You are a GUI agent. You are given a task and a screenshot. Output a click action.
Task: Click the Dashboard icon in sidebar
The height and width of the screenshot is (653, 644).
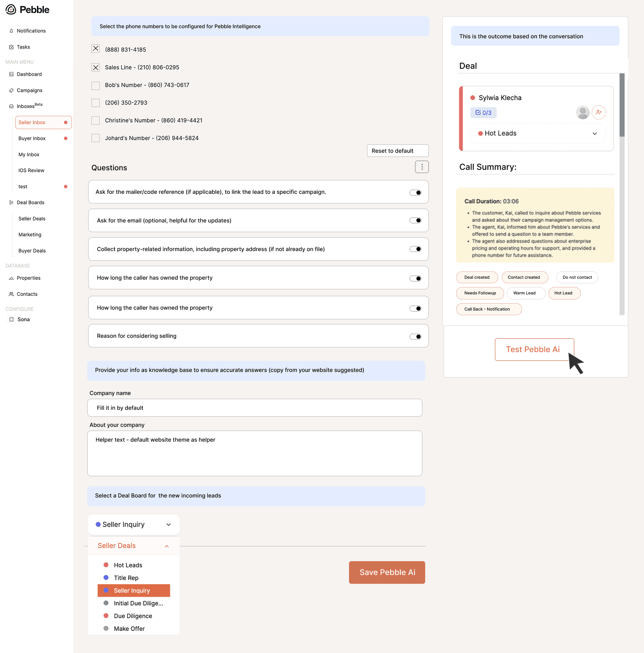(x=12, y=74)
